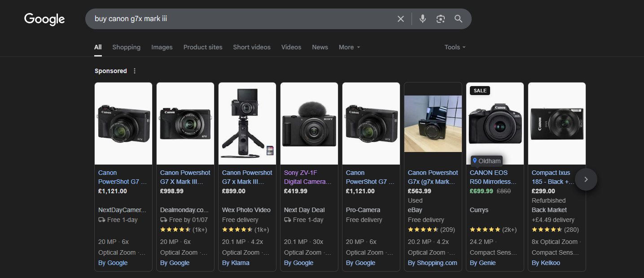
Task: Click By Genie link
Action: click(483, 263)
